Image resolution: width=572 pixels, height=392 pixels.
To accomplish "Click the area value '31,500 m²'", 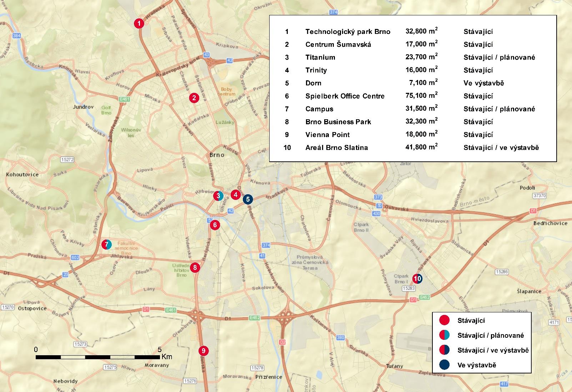I will tap(422, 108).
